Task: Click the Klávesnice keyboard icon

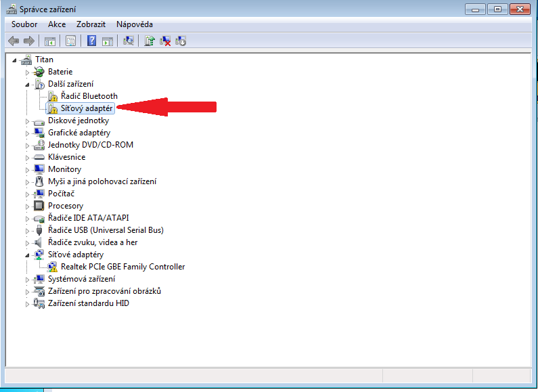Action: [39, 157]
